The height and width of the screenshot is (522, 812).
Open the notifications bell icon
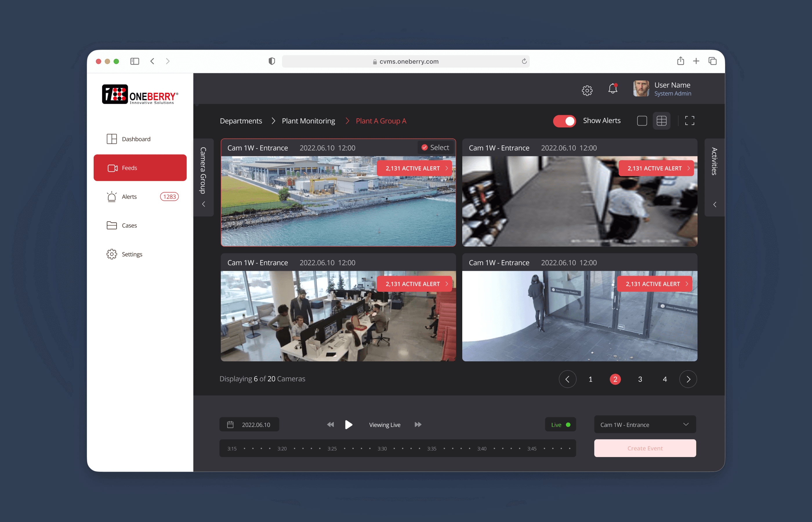click(613, 89)
